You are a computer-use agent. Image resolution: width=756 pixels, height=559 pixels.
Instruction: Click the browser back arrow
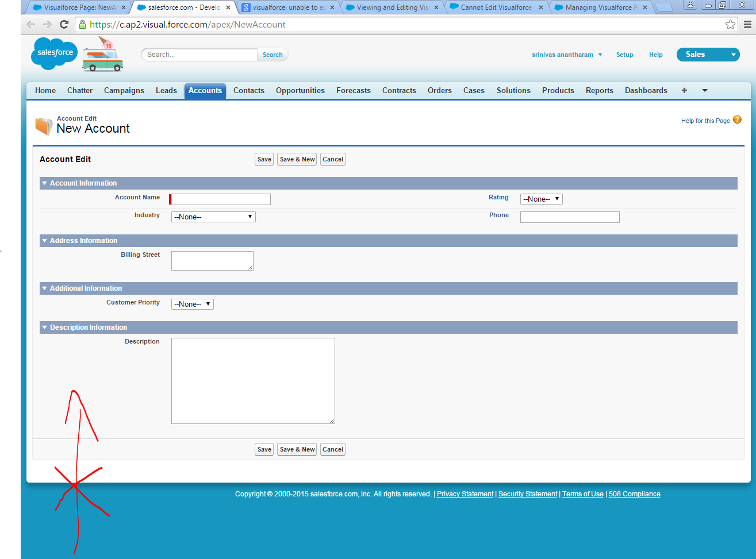pos(31,25)
